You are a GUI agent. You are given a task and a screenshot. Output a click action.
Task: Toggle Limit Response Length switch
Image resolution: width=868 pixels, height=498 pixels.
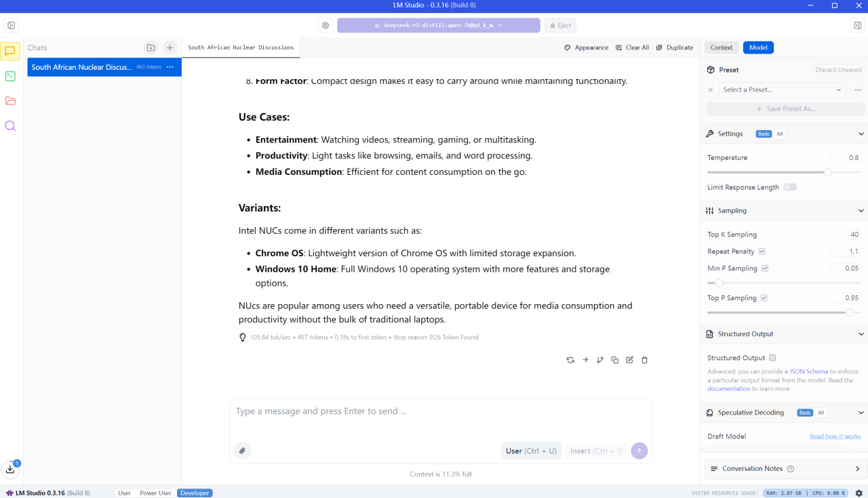click(790, 187)
